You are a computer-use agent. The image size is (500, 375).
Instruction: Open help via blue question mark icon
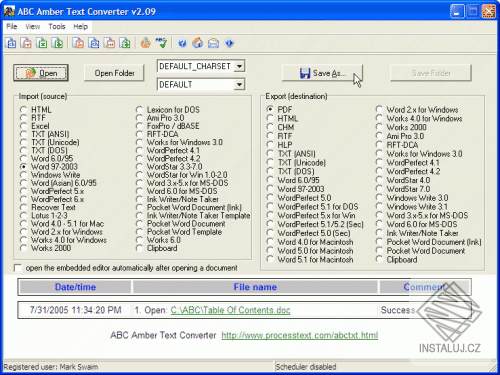point(182,43)
